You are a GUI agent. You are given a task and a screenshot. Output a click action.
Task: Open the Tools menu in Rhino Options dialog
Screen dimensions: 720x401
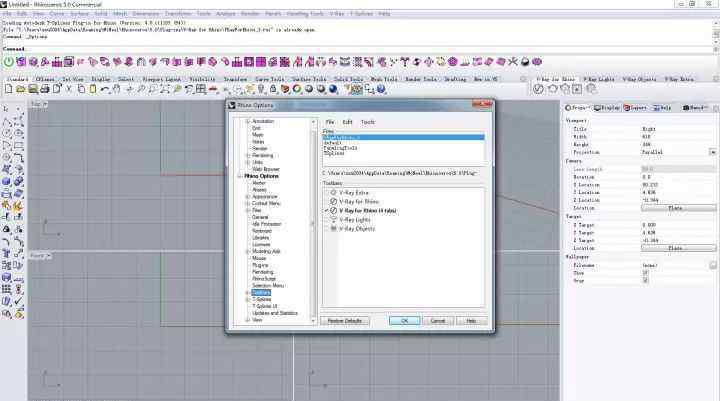[367, 122]
